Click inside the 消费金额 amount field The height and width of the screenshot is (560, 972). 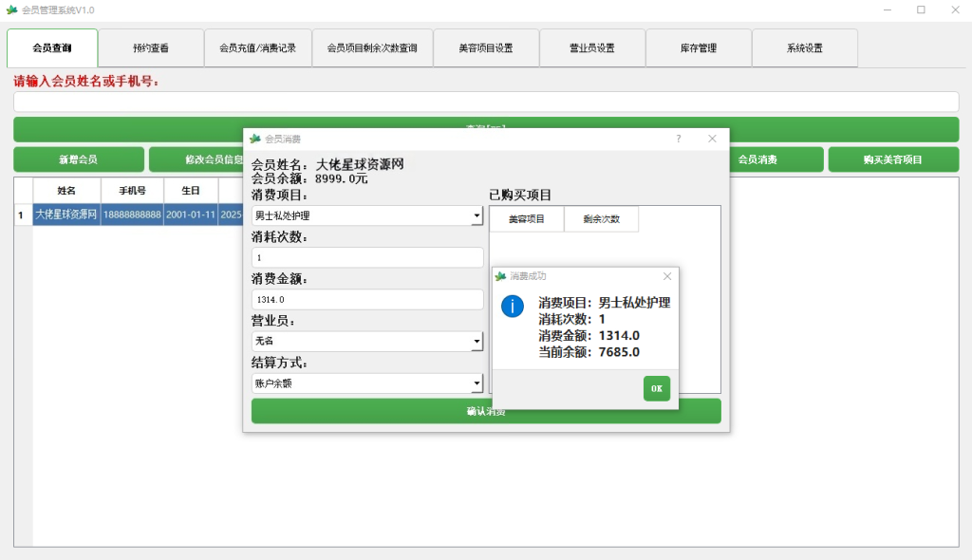[x=367, y=299]
